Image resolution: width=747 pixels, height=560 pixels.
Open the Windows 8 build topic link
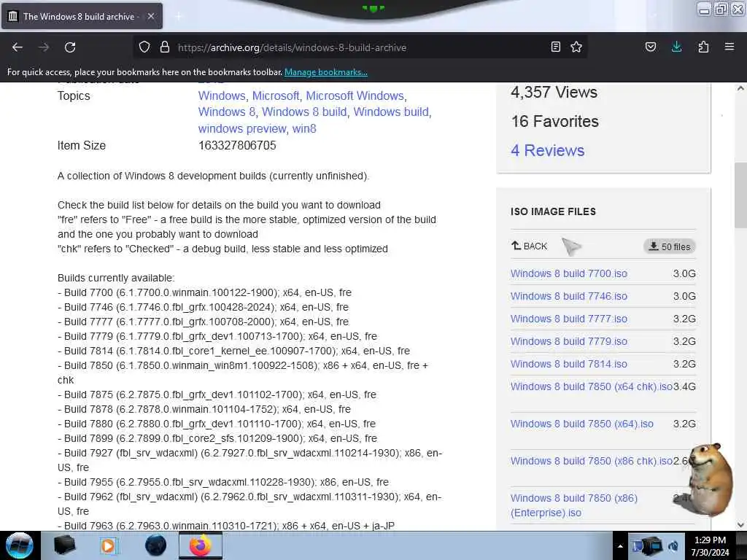click(304, 112)
